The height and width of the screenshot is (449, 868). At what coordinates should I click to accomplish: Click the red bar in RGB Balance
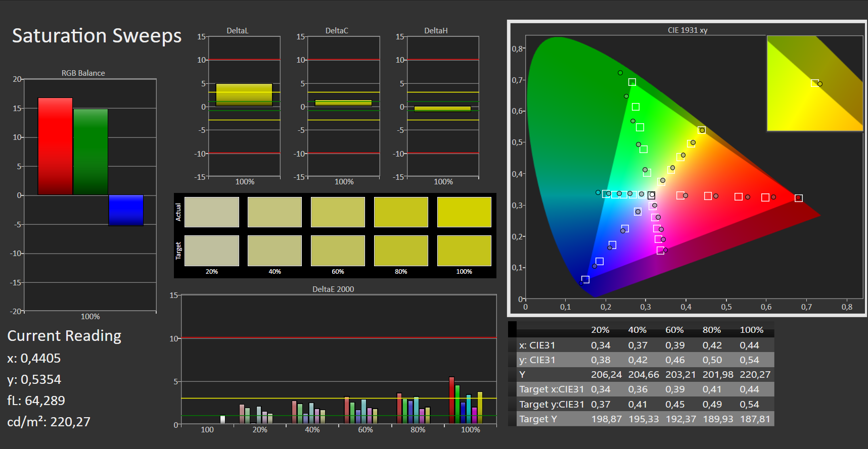click(x=55, y=146)
